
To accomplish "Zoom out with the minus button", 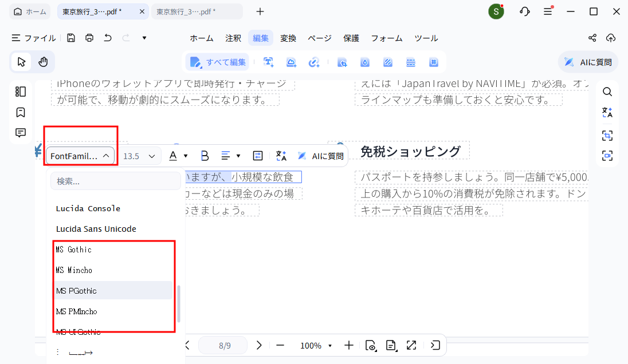I will (280, 345).
